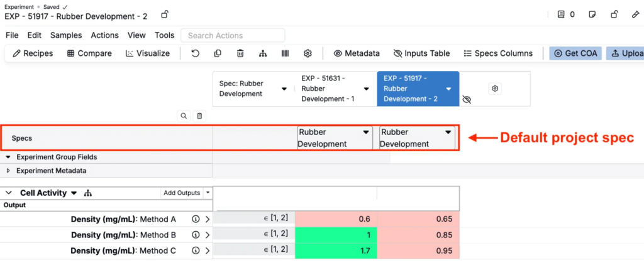Click the undo arrow icon in toolbar
This screenshot has width=644, height=275.
coord(196,53)
